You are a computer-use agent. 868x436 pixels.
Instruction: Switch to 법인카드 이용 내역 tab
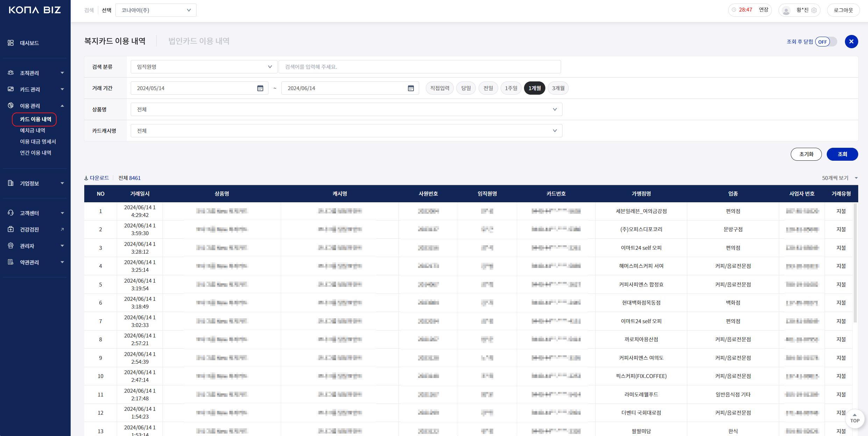(199, 41)
